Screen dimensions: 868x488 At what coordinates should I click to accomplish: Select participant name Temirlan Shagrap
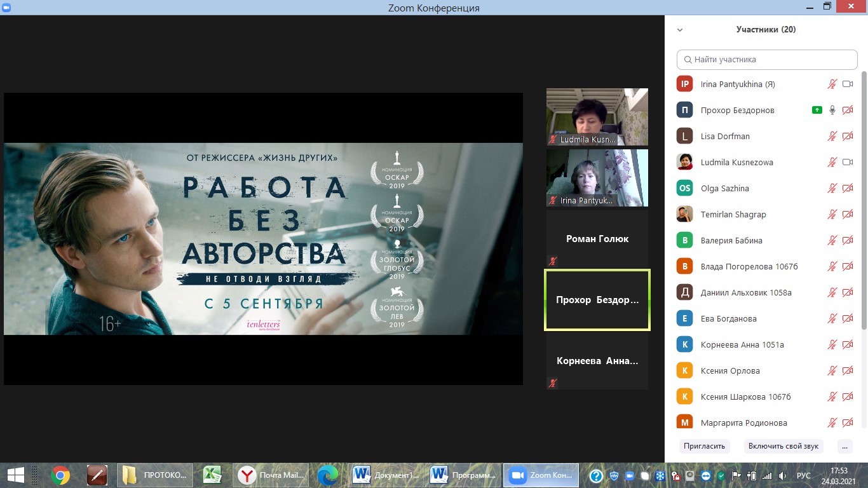733,214
